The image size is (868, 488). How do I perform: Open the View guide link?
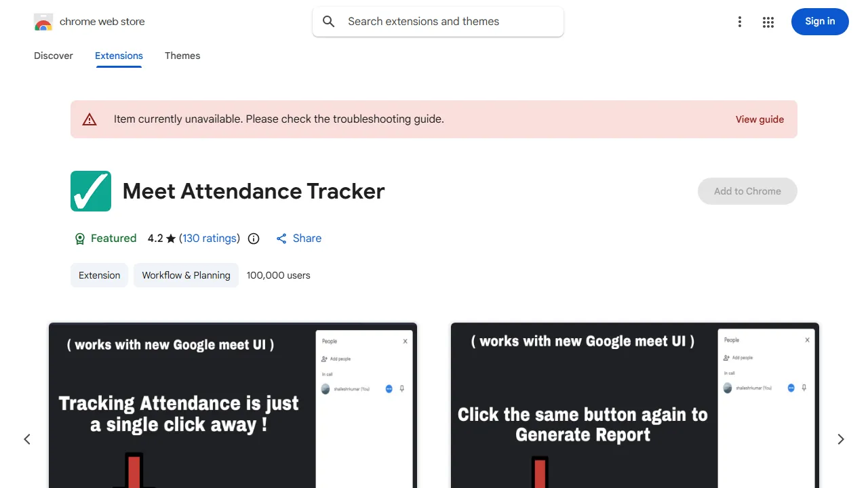(x=759, y=119)
